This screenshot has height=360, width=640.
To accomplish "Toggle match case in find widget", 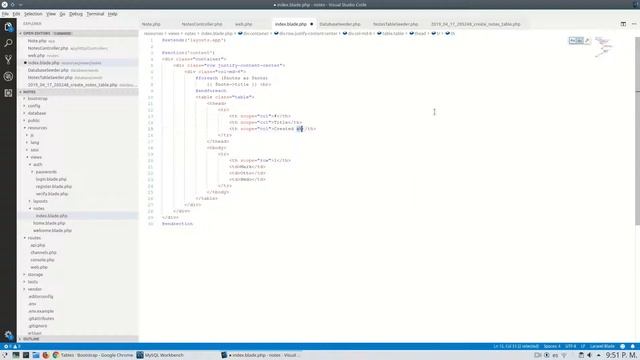I will (573, 40).
